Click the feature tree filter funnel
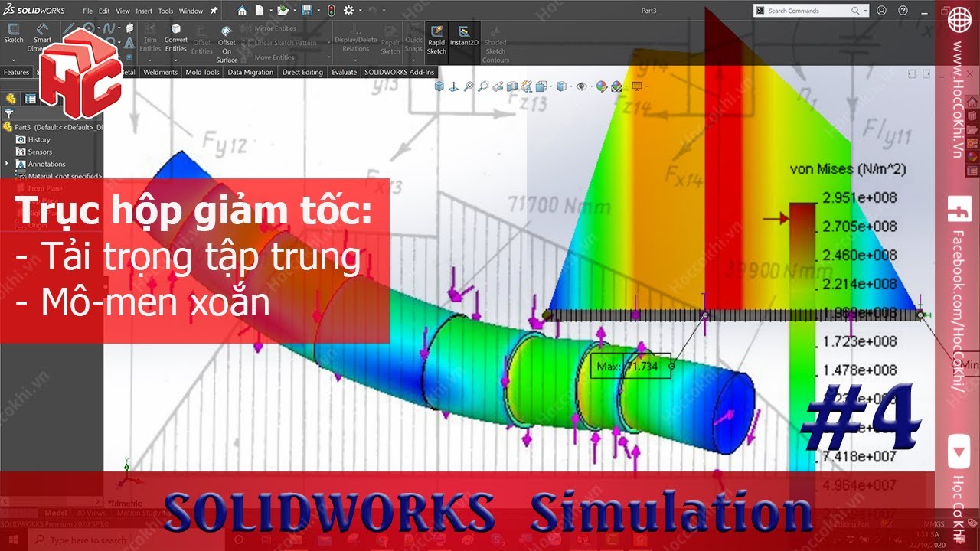 point(9,113)
